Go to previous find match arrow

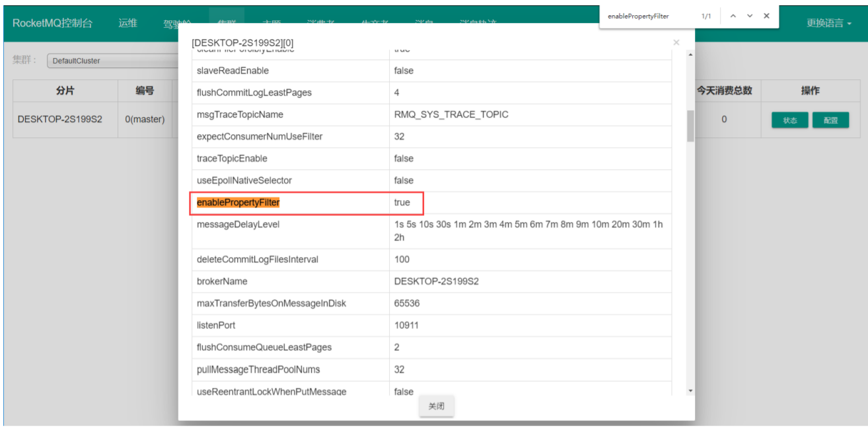pos(732,16)
